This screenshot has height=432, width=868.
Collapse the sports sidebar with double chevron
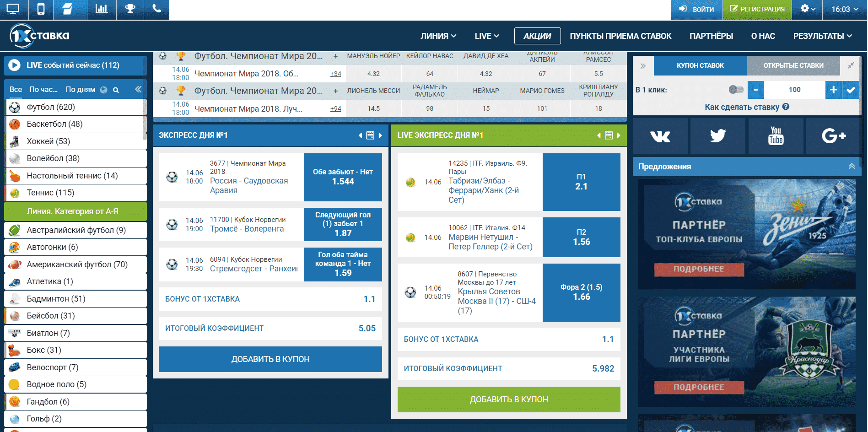click(x=138, y=89)
